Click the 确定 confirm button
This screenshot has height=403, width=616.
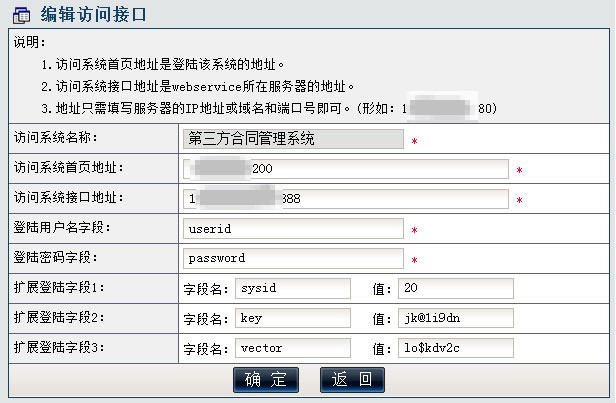pyautogui.click(x=266, y=379)
